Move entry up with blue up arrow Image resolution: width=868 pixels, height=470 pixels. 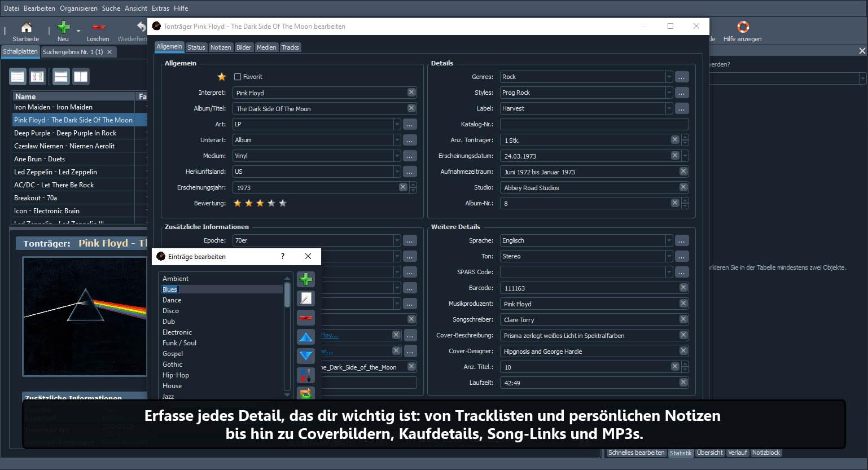point(305,337)
